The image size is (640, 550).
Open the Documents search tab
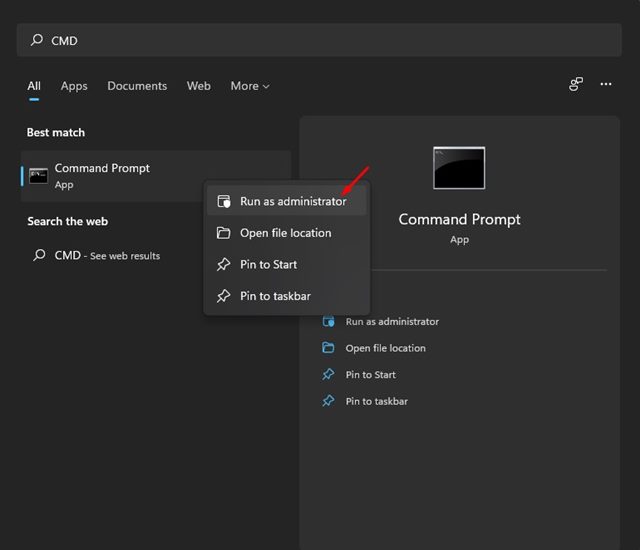click(x=139, y=86)
